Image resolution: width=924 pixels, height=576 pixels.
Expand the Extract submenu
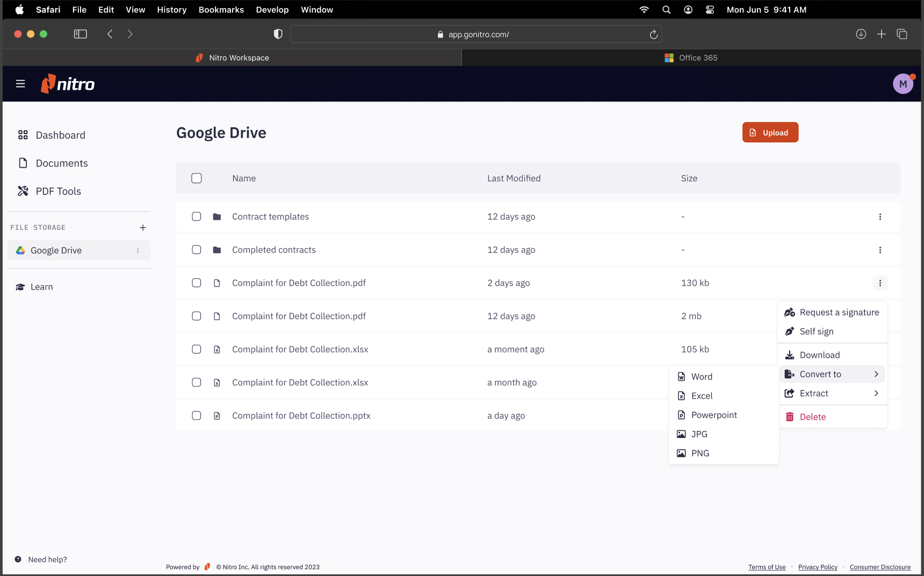coord(832,393)
